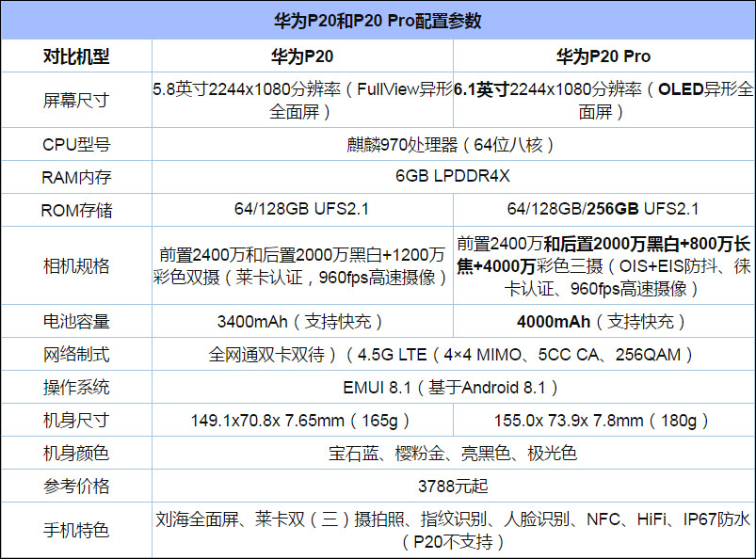This screenshot has width=756, height=559.
Task: Click the 4000mAh（支持快充）cell
Action: click(x=603, y=321)
